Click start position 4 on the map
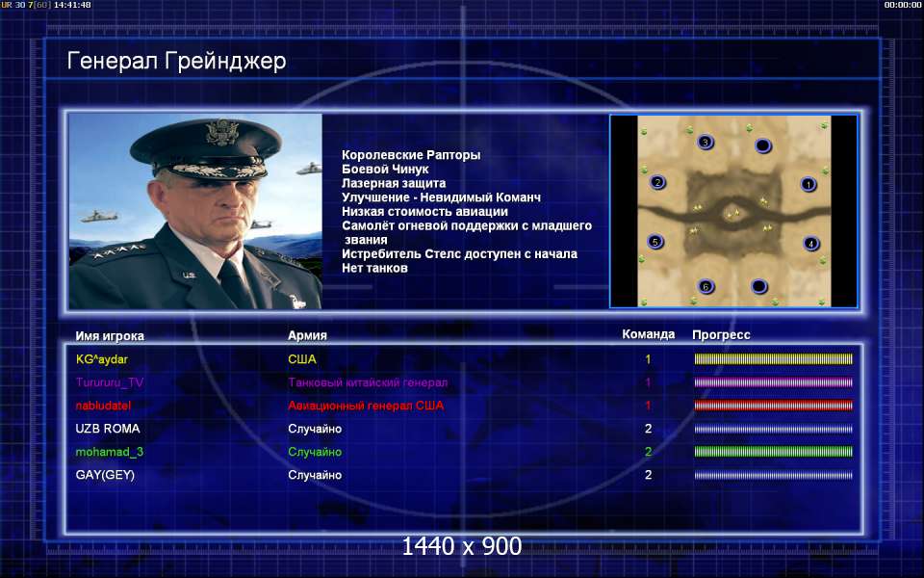 point(810,243)
